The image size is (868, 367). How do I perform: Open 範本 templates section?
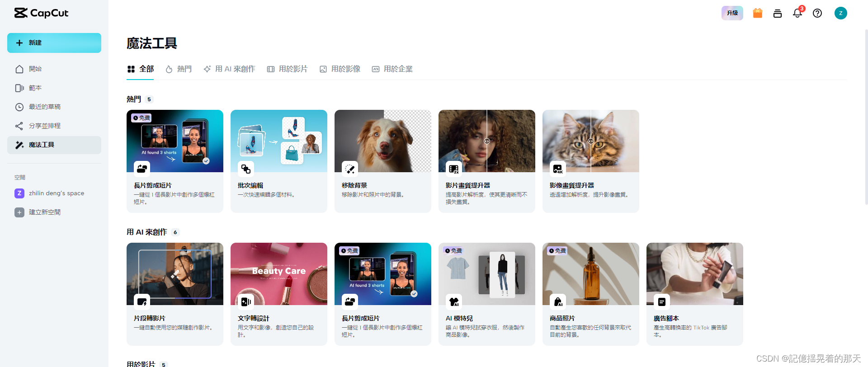point(54,88)
